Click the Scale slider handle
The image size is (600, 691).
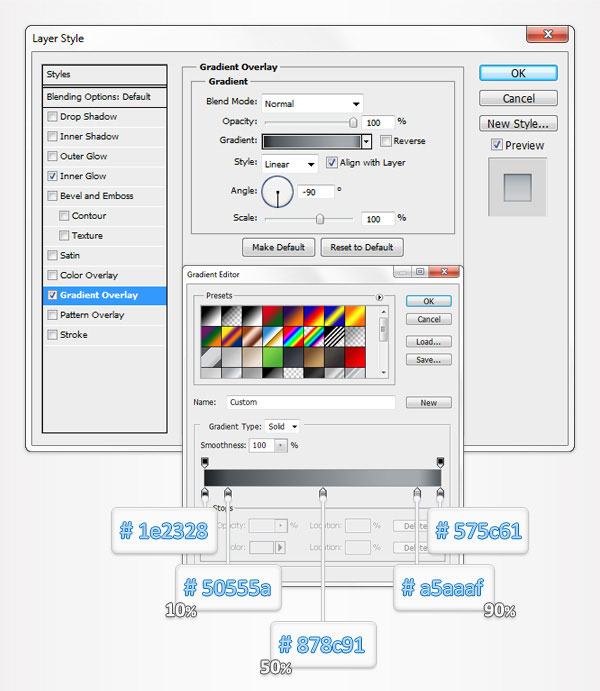tap(320, 219)
